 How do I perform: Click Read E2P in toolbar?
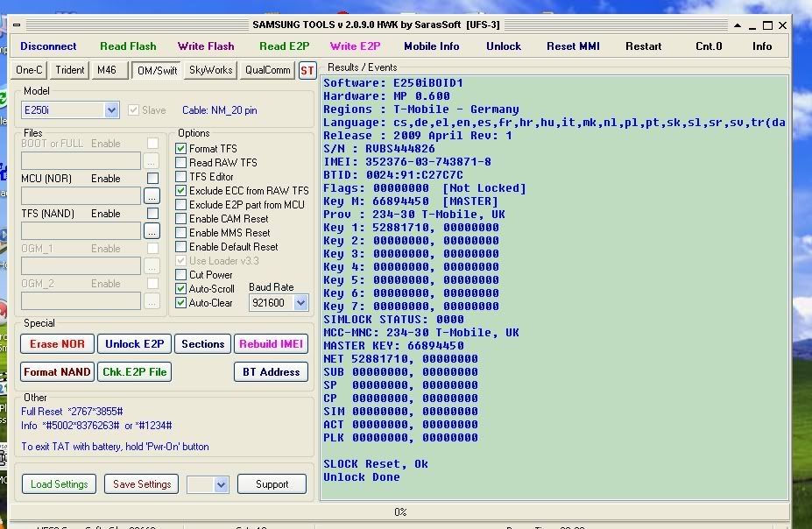pos(285,46)
